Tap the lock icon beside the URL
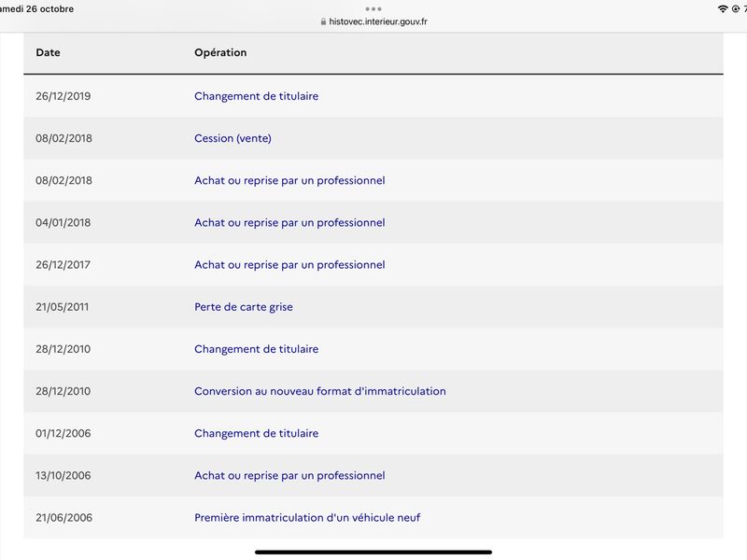This screenshot has width=747, height=560. coord(323,21)
